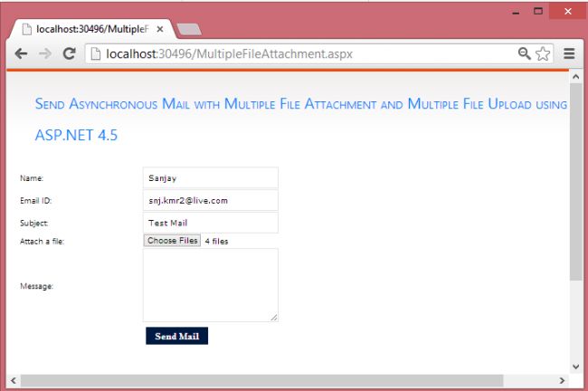Click the Send Mail button

[177, 336]
